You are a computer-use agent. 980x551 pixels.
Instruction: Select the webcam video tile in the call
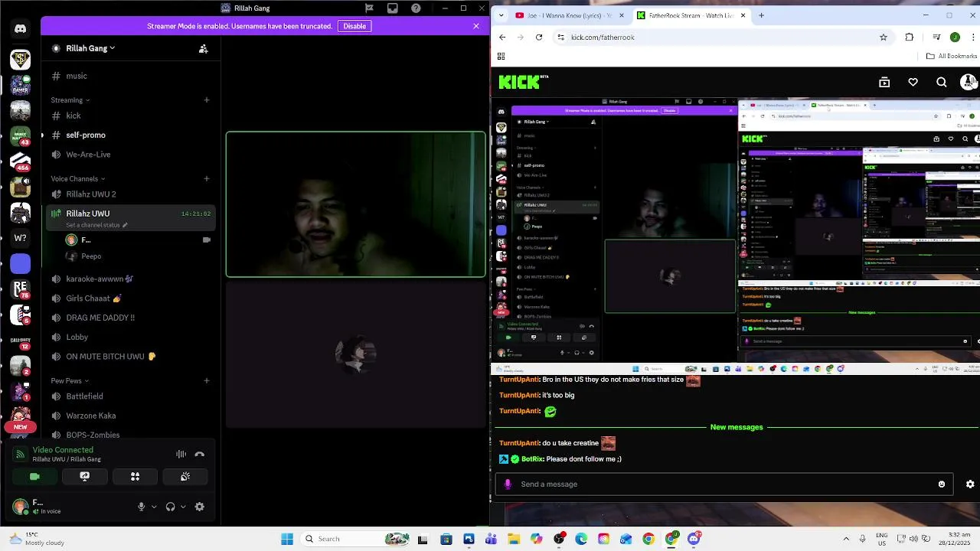pos(355,204)
